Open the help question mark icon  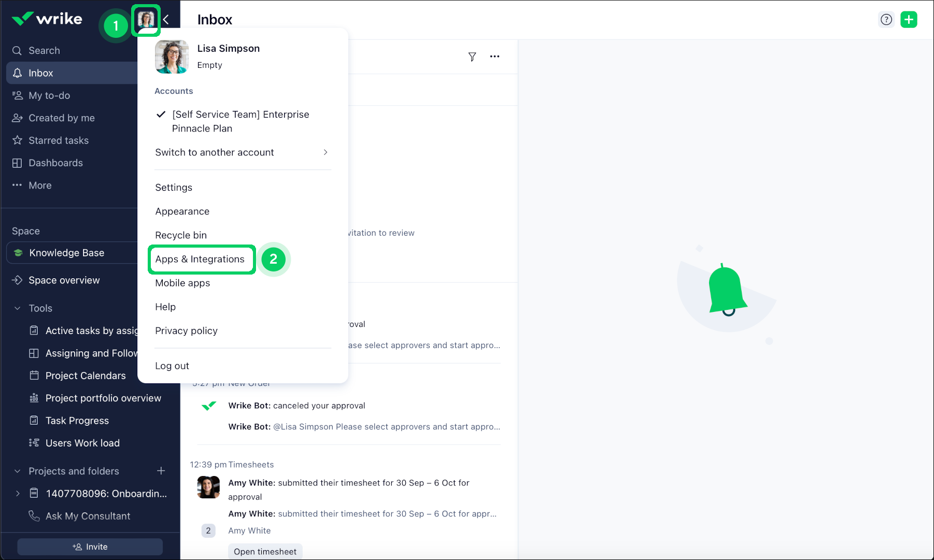point(886,19)
